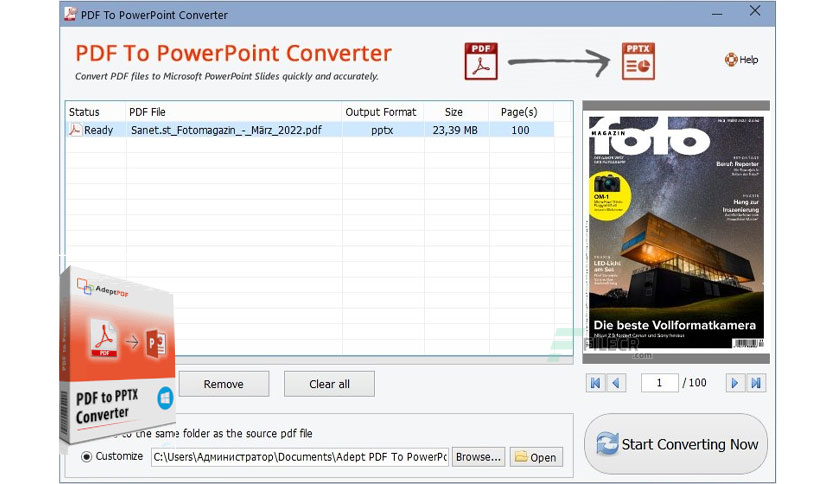Clear all files from list

pos(329,384)
